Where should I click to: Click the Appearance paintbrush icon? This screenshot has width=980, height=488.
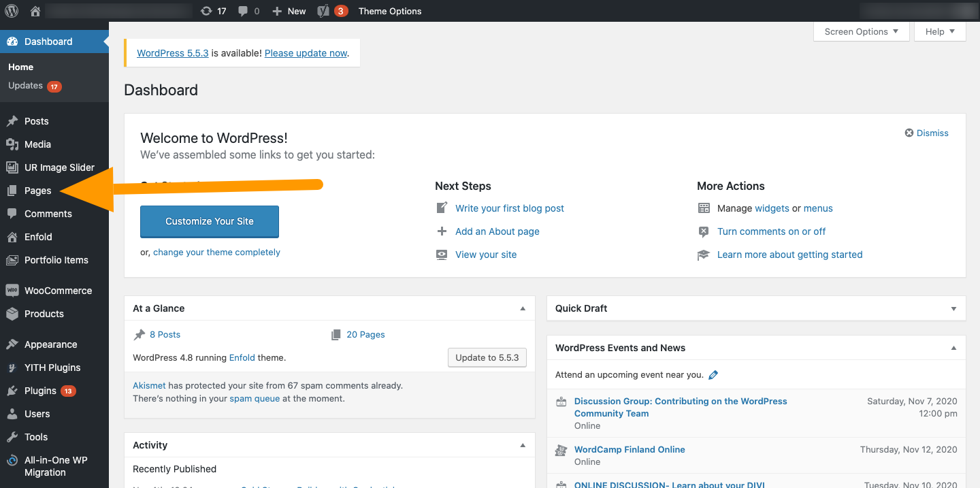coord(12,344)
